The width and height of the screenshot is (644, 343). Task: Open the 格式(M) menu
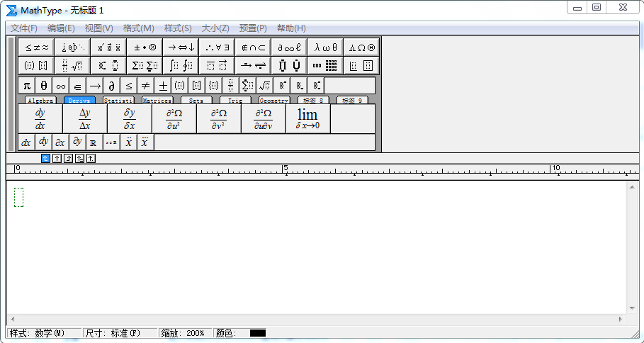(x=139, y=28)
